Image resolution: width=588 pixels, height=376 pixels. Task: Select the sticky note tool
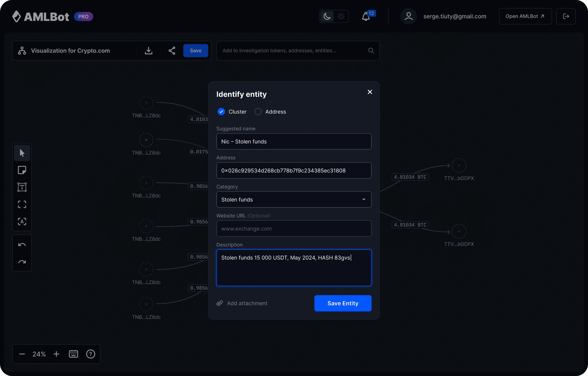22,170
